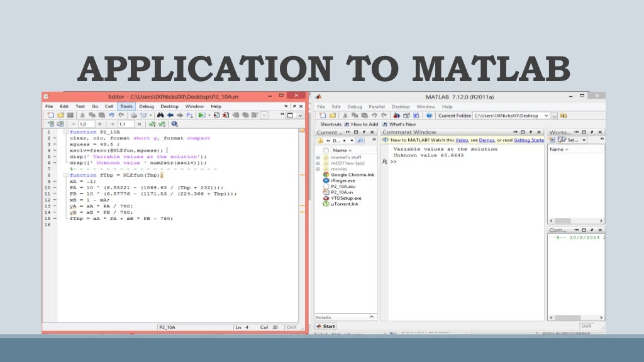Click Save icon in Editor toolbar
644x362 pixels.
pos(70,116)
